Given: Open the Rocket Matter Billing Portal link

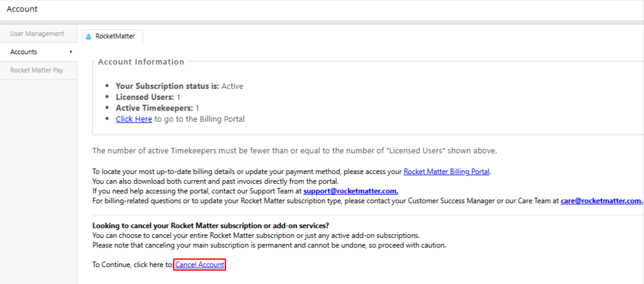Looking at the screenshot, I should (x=447, y=171).
